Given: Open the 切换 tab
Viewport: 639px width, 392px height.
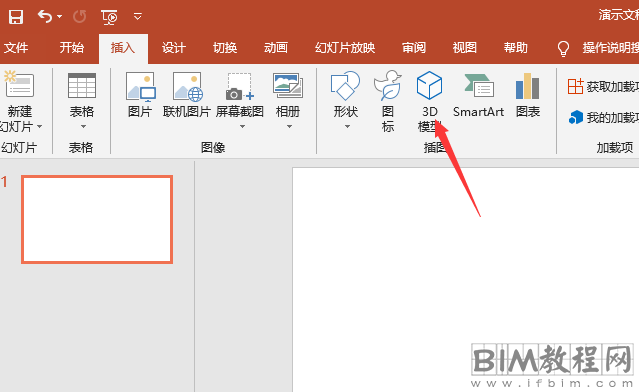Looking at the screenshot, I should (225, 48).
